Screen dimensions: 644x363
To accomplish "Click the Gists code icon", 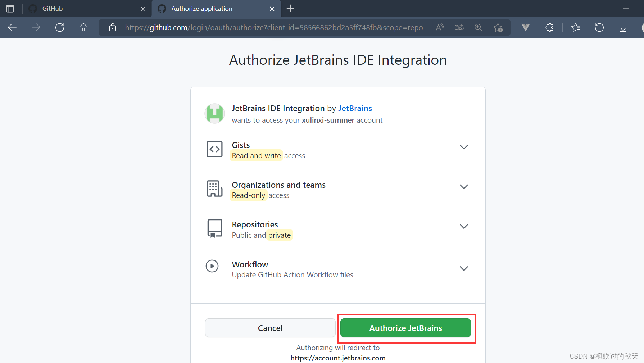I will point(214,149).
